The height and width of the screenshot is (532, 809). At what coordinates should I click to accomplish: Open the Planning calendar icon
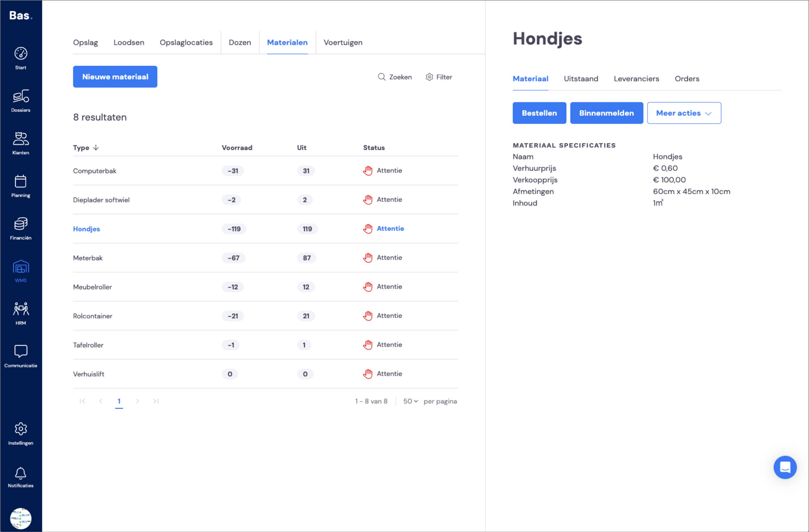21,186
